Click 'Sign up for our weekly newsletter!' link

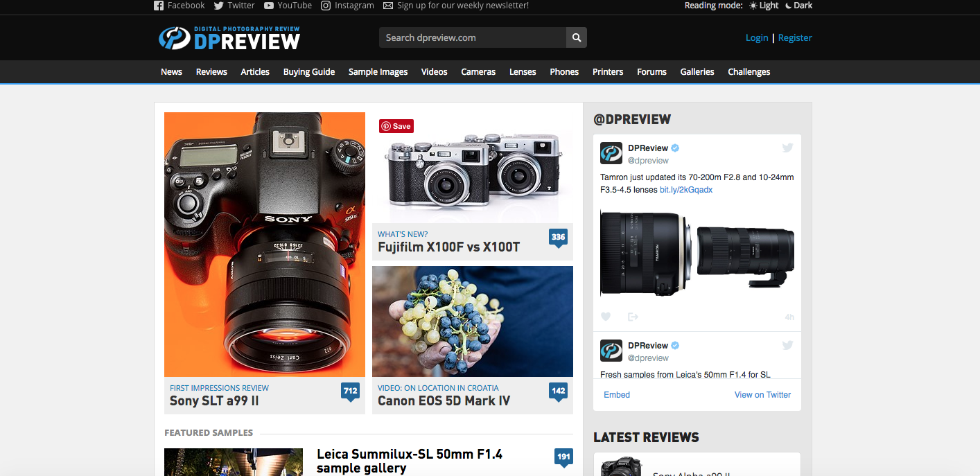coord(463,6)
